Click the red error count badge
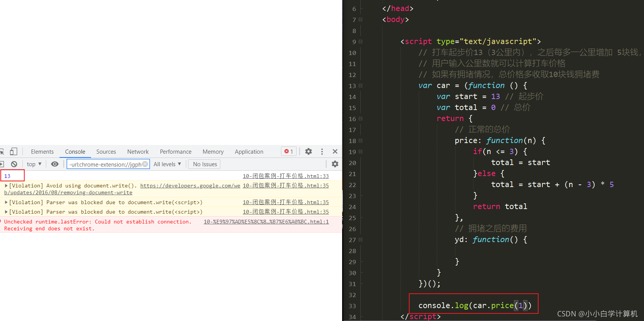The width and height of the screenshot is (644, 321). pos(289,151)
